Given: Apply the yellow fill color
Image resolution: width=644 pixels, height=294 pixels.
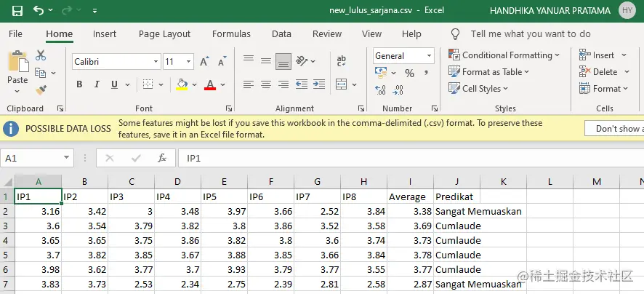Looking at the screenshot, I should 182,84.
